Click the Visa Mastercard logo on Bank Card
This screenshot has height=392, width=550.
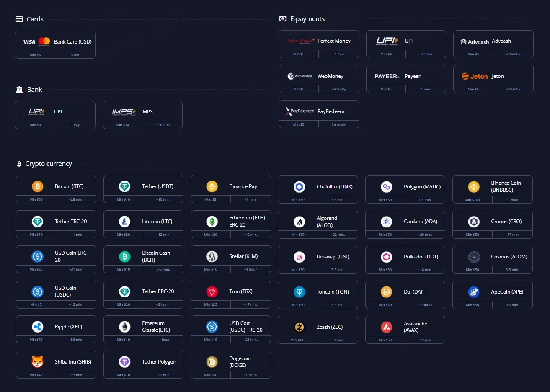(x=36, y=41)
